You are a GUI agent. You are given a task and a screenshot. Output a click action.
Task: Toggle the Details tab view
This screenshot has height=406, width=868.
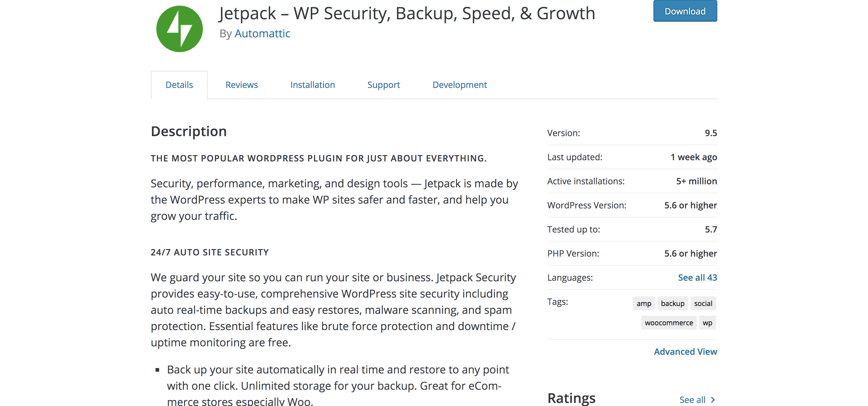pos(179,84)
